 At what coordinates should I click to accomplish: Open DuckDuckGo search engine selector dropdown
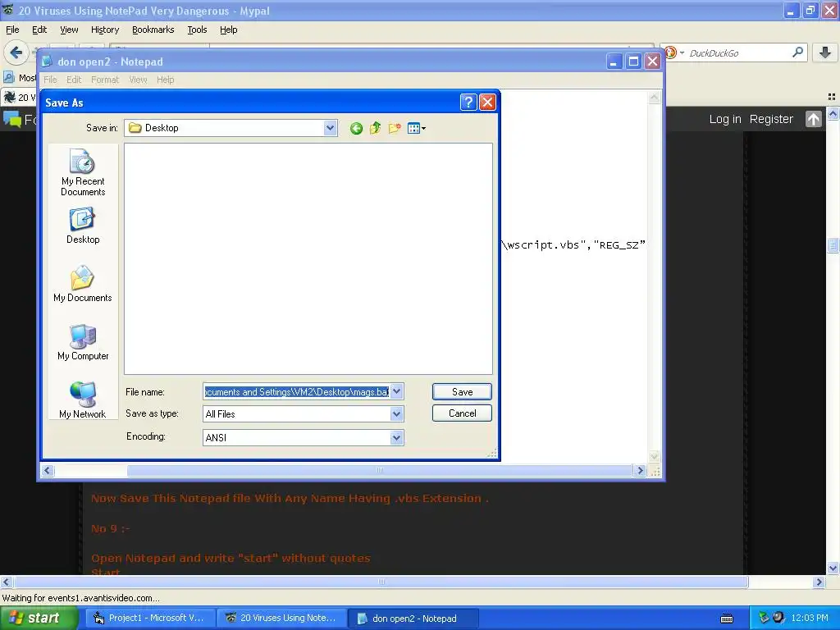click(674, 52)
